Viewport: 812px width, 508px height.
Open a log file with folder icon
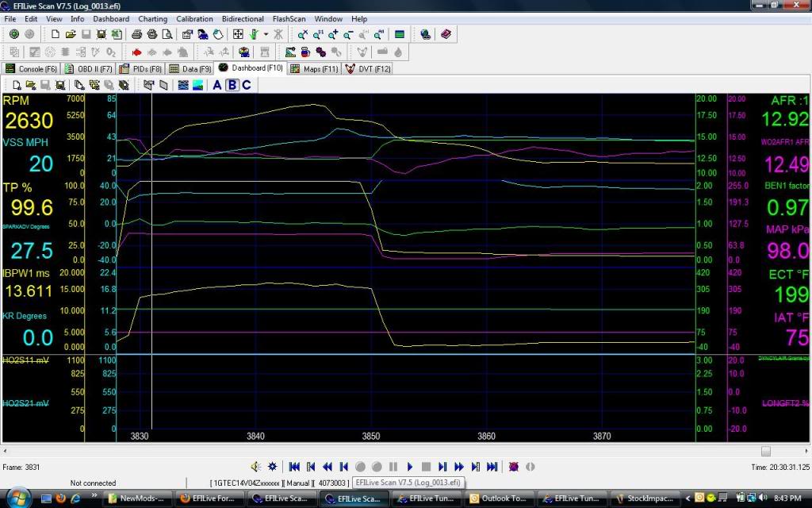(x=71, y=34)
